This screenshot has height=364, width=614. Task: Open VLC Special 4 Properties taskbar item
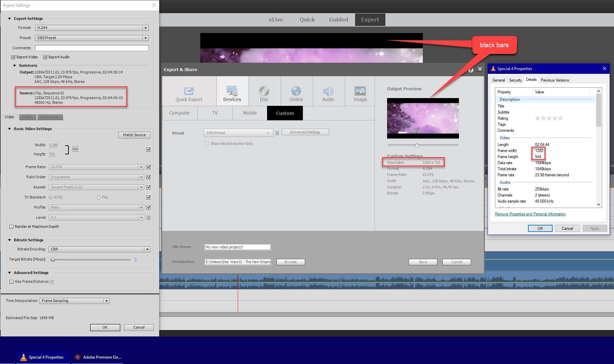point(42,357)
